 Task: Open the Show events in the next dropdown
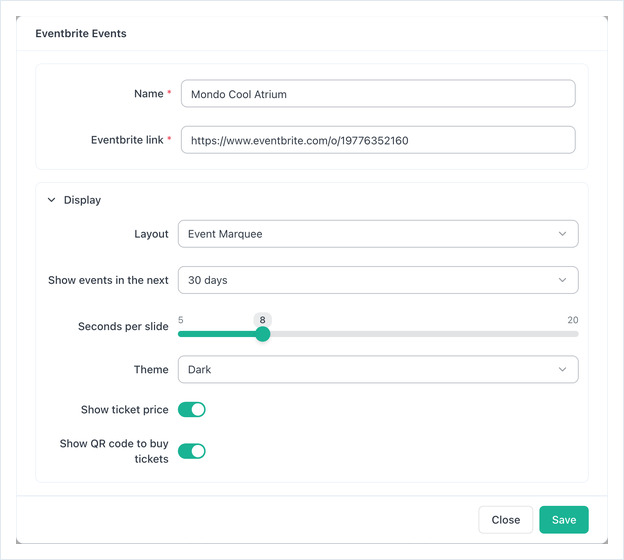pyautogui.click(x=378, y=280)
